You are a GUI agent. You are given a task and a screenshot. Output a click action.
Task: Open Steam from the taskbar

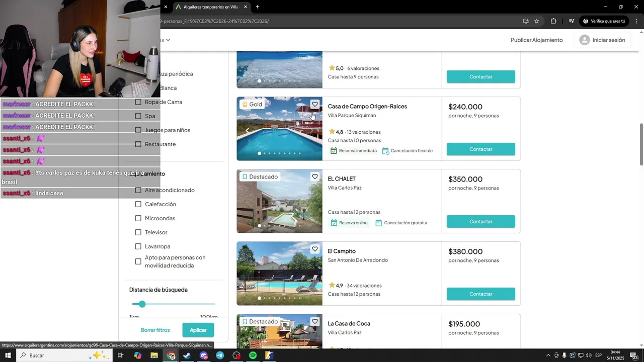187,355
